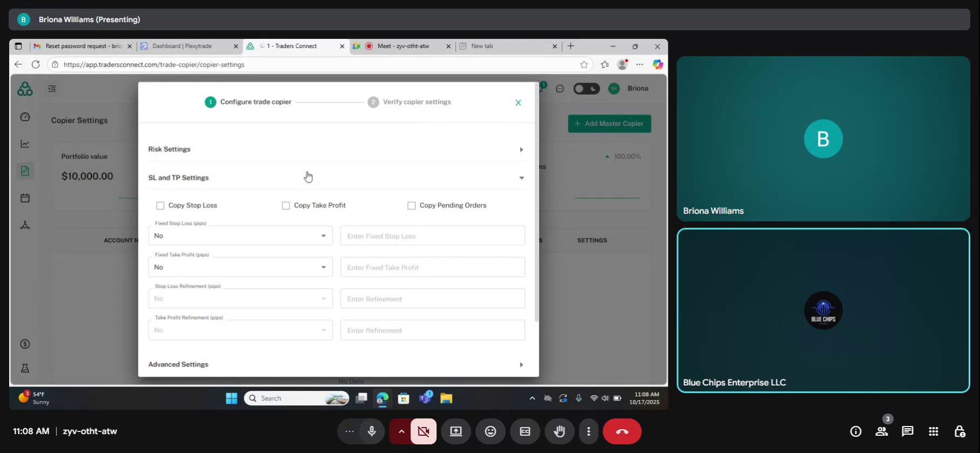980x453 pixels.
Task: Open the Meet activities grid icon
Action: click(934, 431)
